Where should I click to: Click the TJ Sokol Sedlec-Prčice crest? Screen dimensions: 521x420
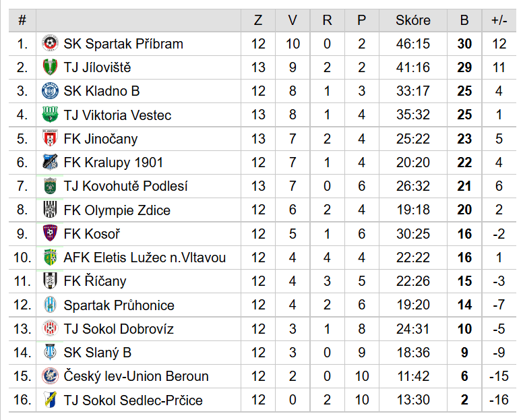(50, 400)
